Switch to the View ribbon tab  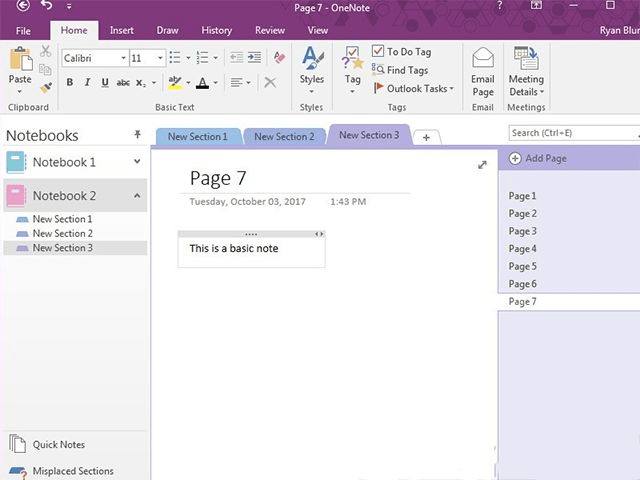(318, 30)
